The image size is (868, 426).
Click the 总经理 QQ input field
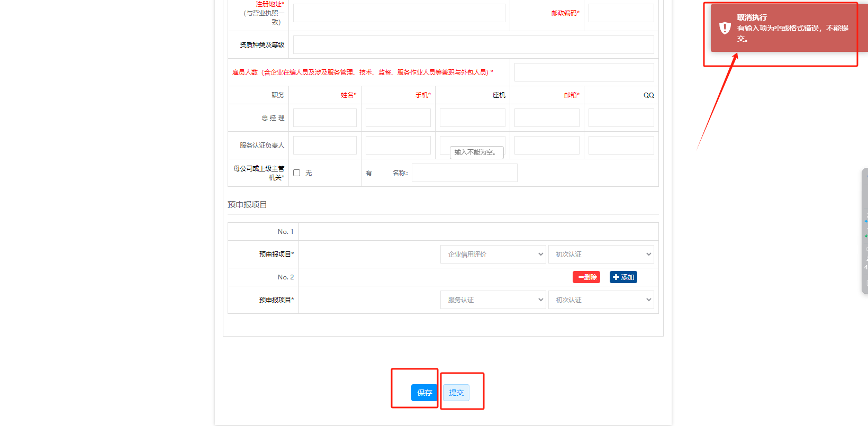621,117
